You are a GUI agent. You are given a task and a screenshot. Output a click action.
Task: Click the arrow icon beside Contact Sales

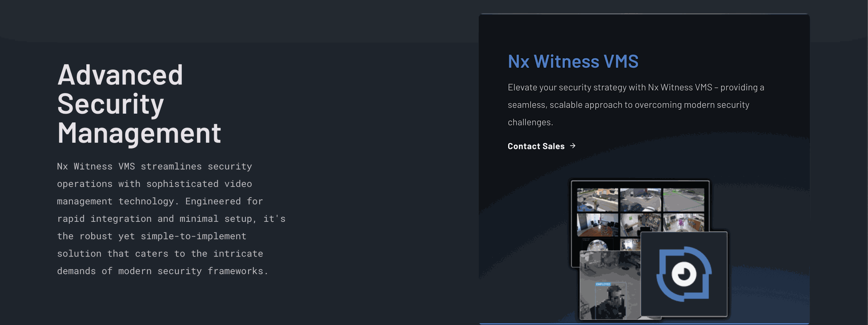(573, 146)
